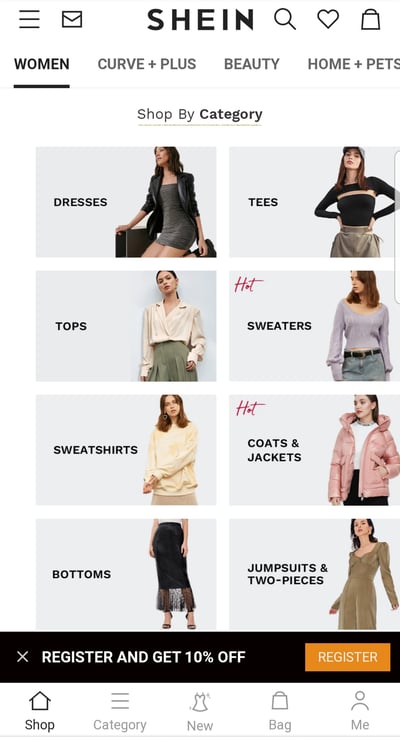Dismiss the register promotion banner
400x737 pixels.
coord(23,657)
